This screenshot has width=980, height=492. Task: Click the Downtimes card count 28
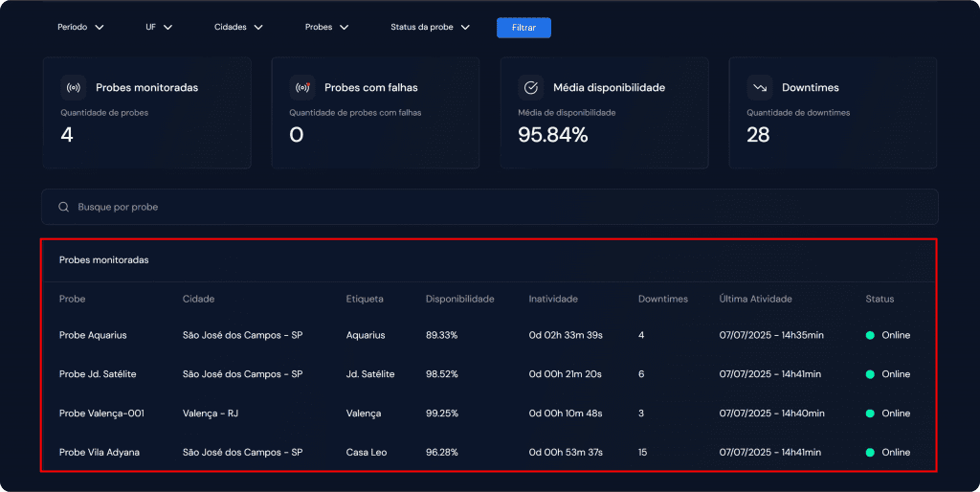click(758, 134)
